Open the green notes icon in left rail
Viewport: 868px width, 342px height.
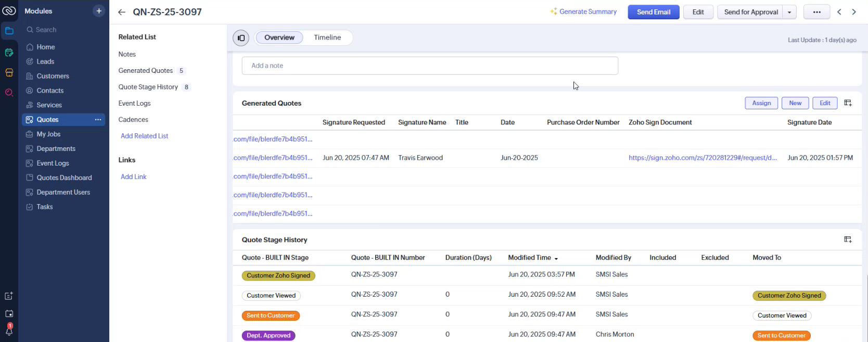pos(9,53)
